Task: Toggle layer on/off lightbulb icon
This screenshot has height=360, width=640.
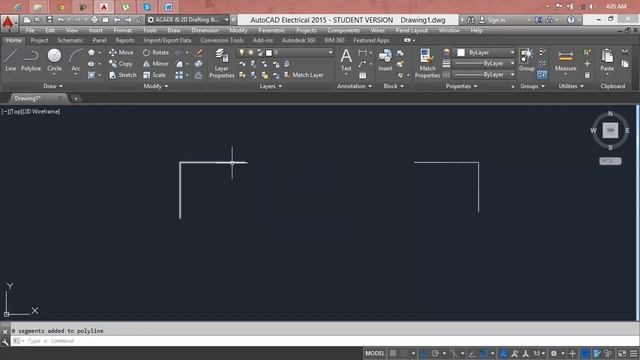Action: tap(242, 53)
